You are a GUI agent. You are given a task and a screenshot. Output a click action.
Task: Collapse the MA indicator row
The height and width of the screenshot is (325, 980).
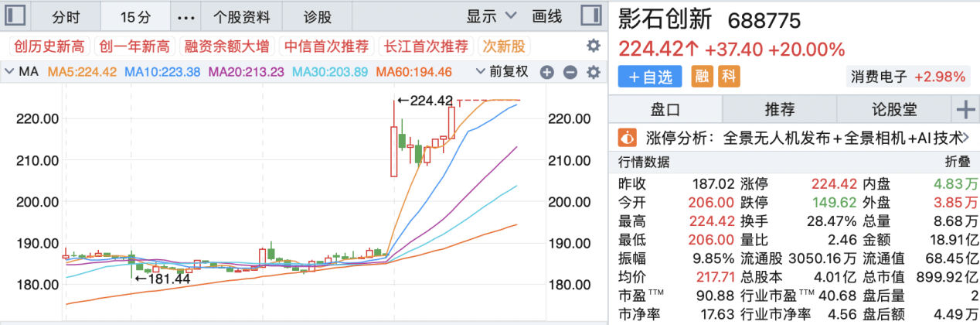click(x=9, y=72)
